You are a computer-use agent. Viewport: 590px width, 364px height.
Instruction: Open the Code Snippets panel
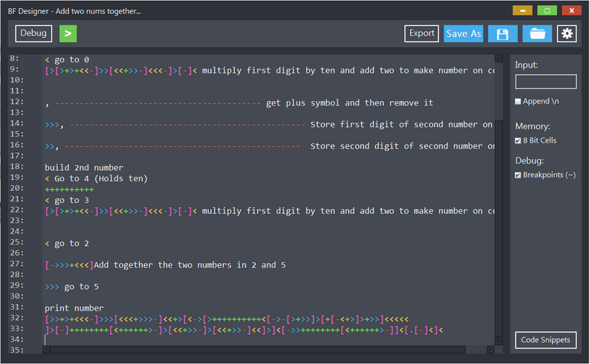click(x=545, y=340)
